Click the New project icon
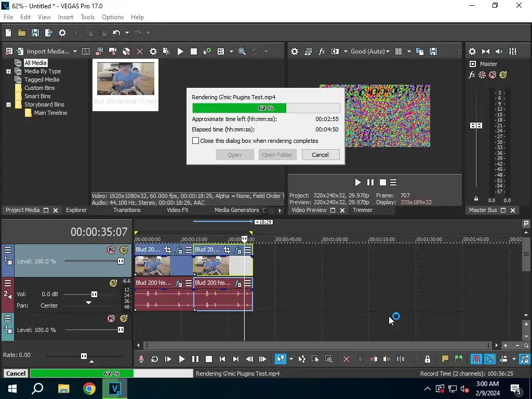This screenshot has height=399, width=532. [8, 33]
